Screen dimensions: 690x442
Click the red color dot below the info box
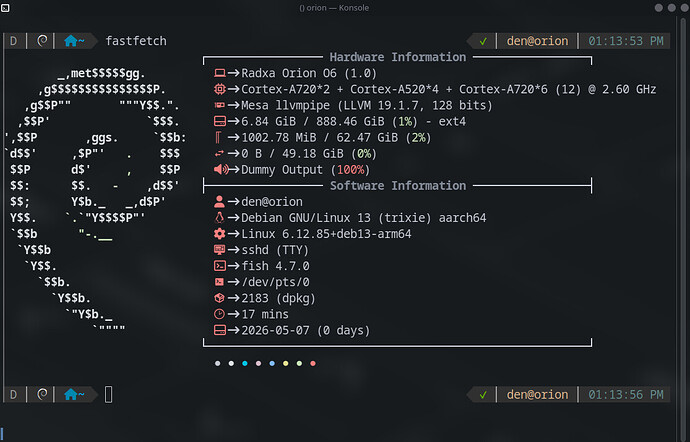(x=313, y=364)
